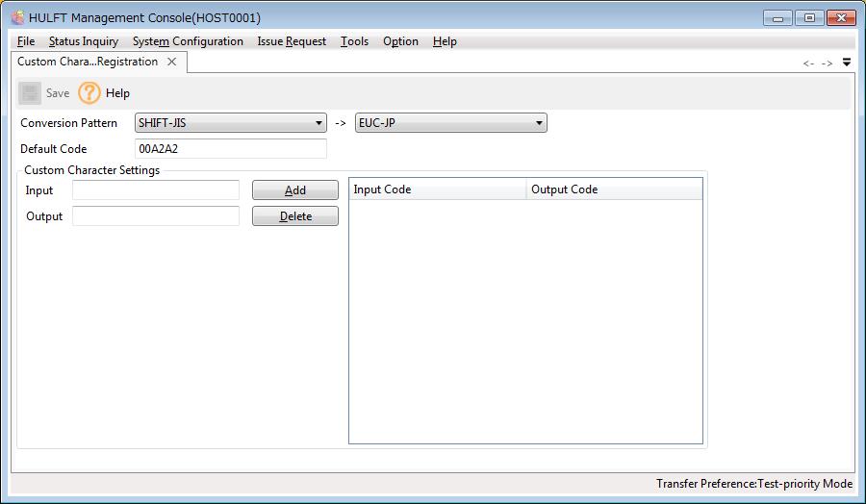Image resolution: width=866 pixels, height=504 pixels.
Task: Close the HULFT Management Console window
Action: coord(841,18)
